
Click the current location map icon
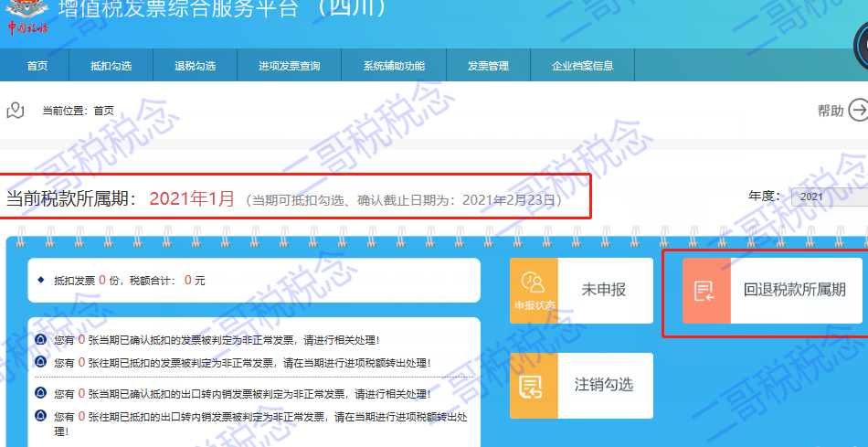[x=15, y=111]
